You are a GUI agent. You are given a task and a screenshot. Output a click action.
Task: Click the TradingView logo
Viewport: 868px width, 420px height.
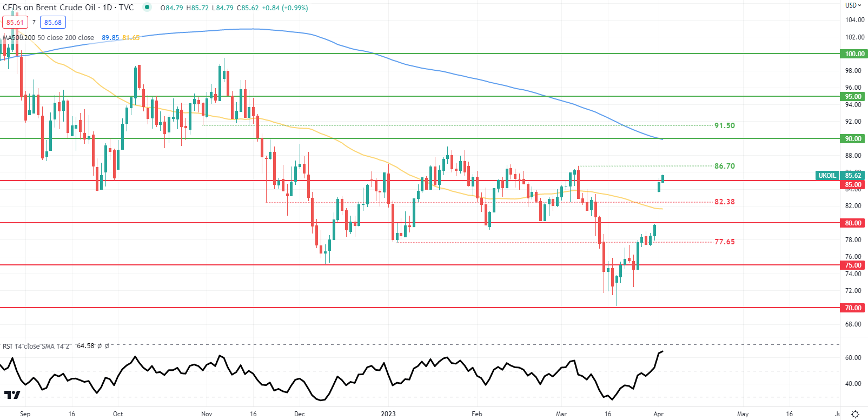click(12, 395)
